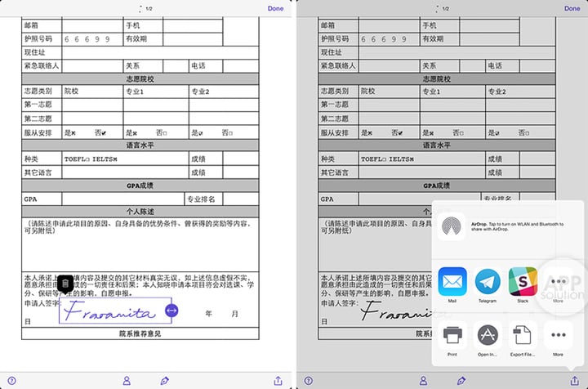Tap the help question mark in left toolbar
588x389 pixels.
[11, 380]
